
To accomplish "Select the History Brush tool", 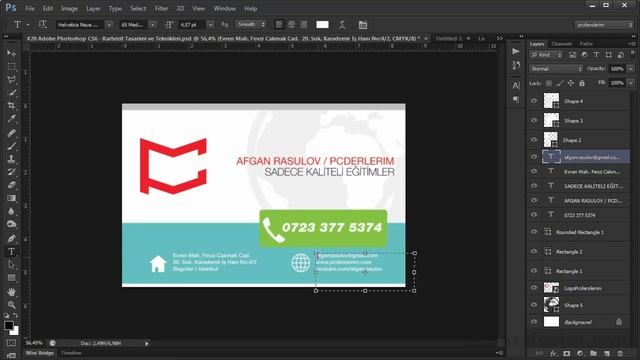I will coord(11,172).
